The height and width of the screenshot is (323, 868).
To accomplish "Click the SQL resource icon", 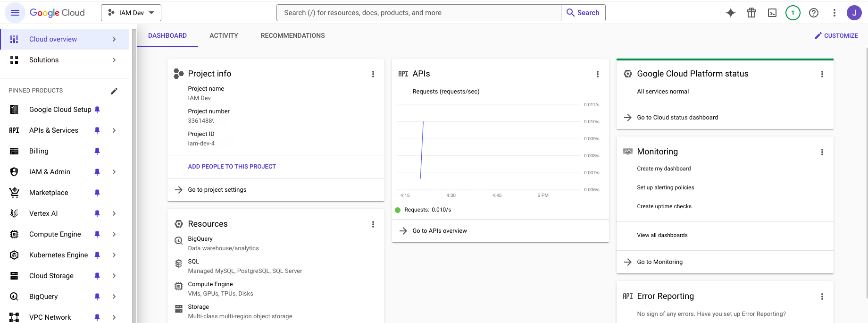I will 179,263.
